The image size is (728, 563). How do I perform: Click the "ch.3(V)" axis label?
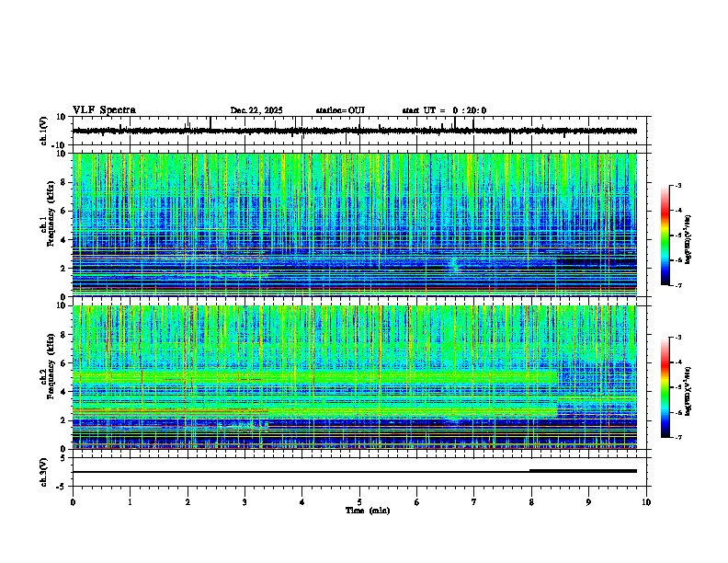[44, 473]
